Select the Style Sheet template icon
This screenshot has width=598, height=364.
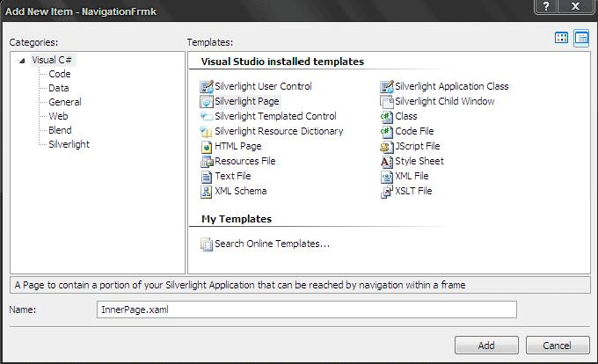pos(386,162)
